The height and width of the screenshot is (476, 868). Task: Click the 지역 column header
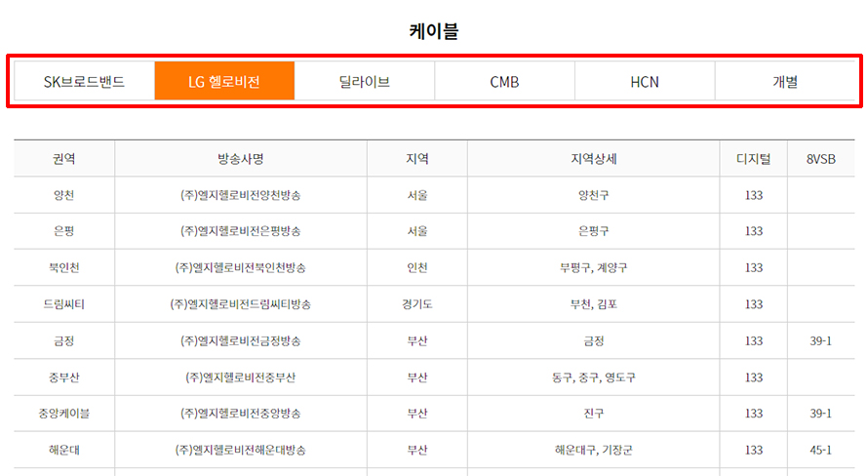click(x=416, y=159)
